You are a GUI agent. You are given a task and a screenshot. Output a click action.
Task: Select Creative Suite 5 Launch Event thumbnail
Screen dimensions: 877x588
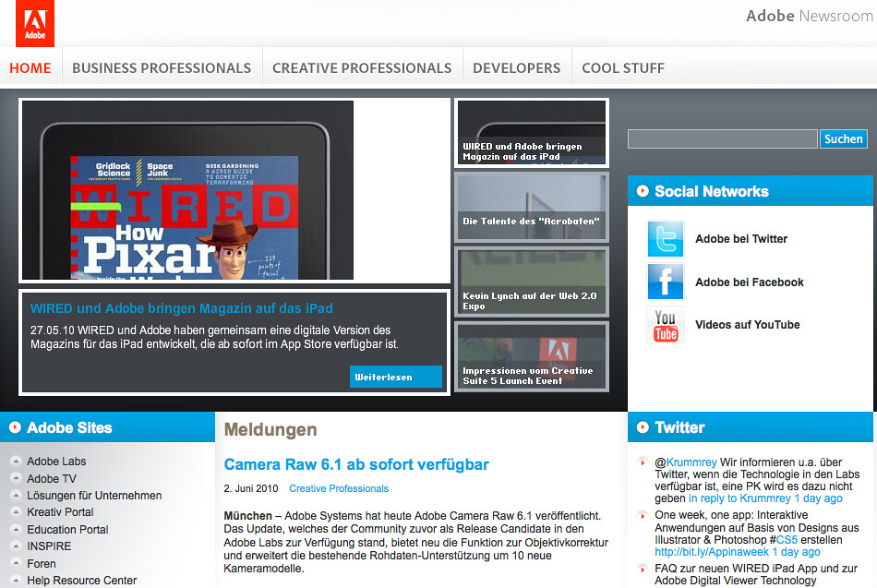click(x=532, y=357)
